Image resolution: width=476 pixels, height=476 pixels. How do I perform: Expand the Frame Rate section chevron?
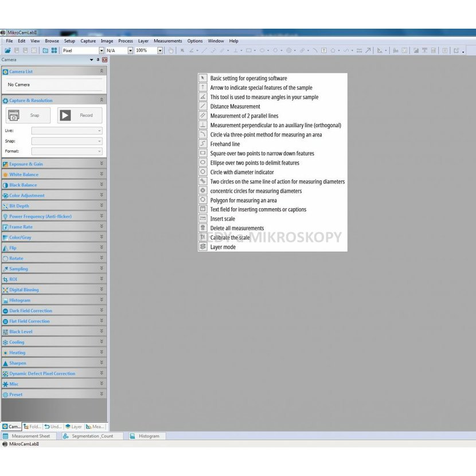(x=102, y=227)
